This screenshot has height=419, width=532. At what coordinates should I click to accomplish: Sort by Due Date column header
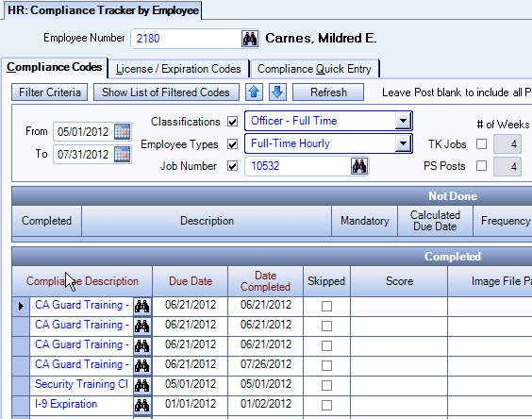click(x=191, y=281)
